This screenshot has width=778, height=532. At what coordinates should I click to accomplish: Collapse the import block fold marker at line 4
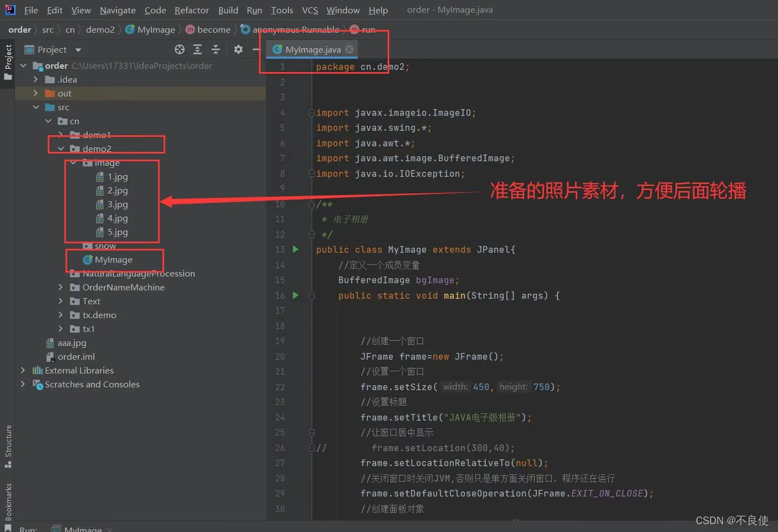[x=312, y=113]
